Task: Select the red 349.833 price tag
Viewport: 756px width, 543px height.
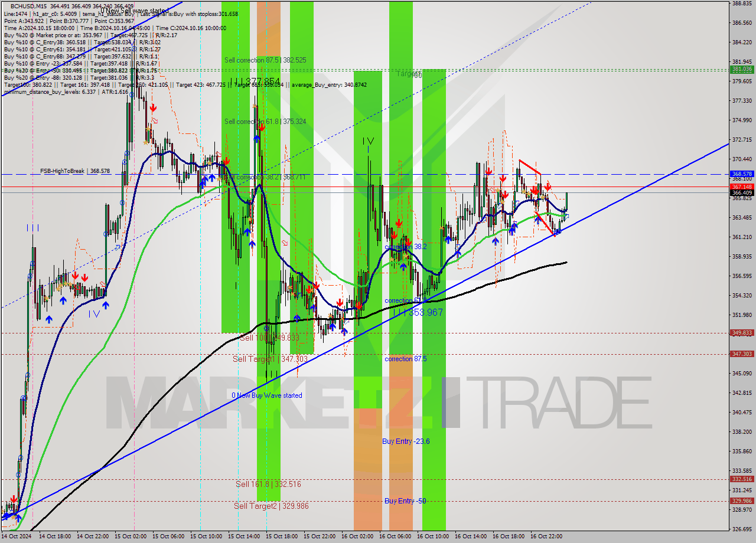Action: tap(742, 332)
